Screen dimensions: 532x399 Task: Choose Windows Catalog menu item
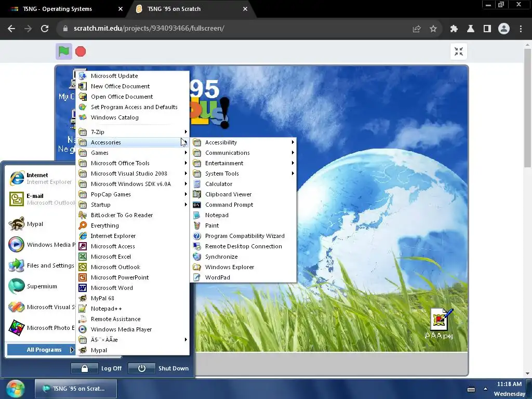tap(132, 117)
